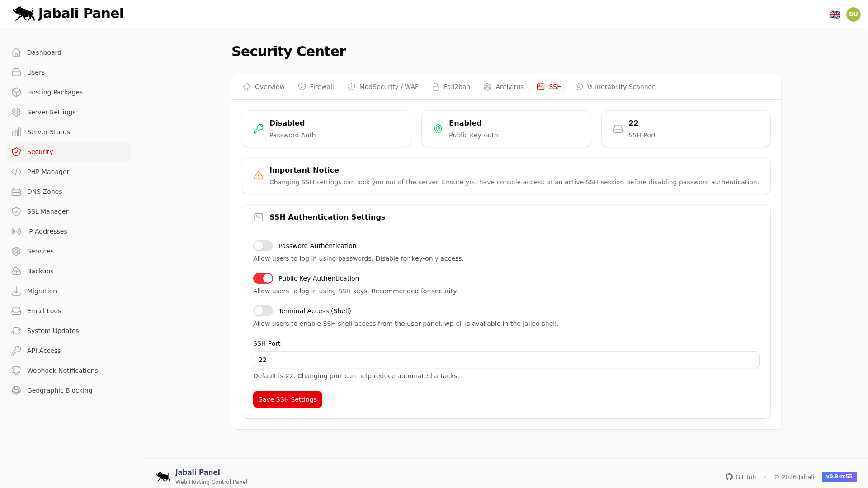Enable Password Authentication toggle
The width and height of the screenshot is (868, 488).
point(263,246)
